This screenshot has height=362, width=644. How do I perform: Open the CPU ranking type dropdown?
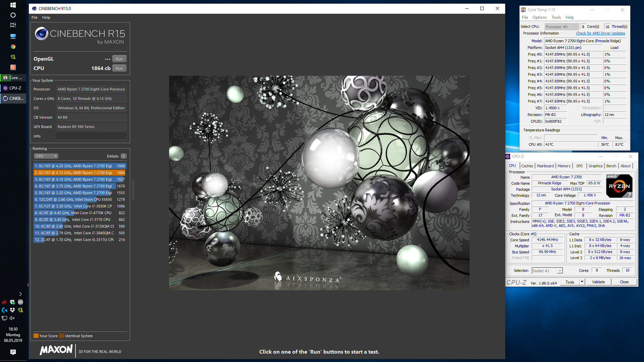(46, 156)
